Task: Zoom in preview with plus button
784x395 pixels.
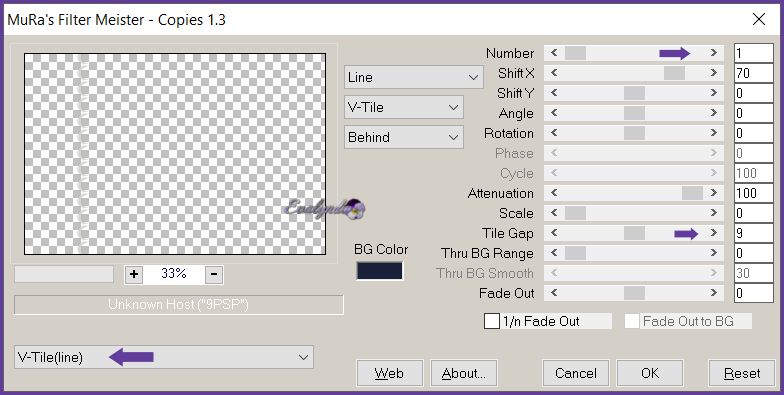Action: (134, 274)
